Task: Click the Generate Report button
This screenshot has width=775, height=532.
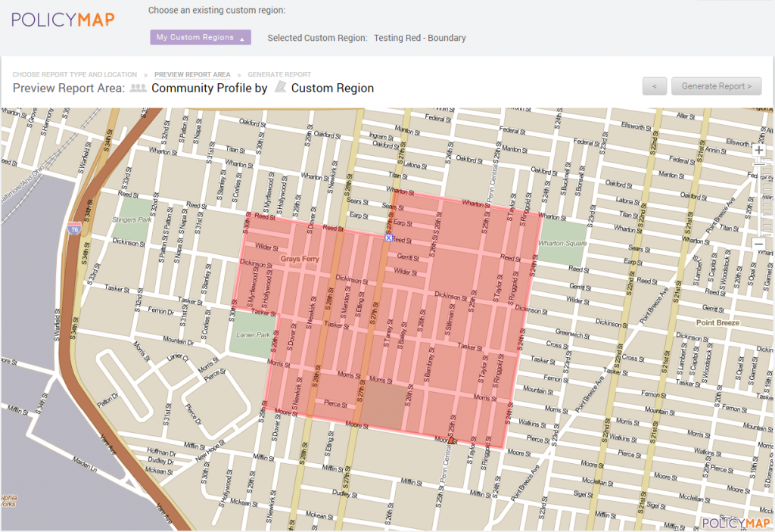Action: click(x=716, y=86)
